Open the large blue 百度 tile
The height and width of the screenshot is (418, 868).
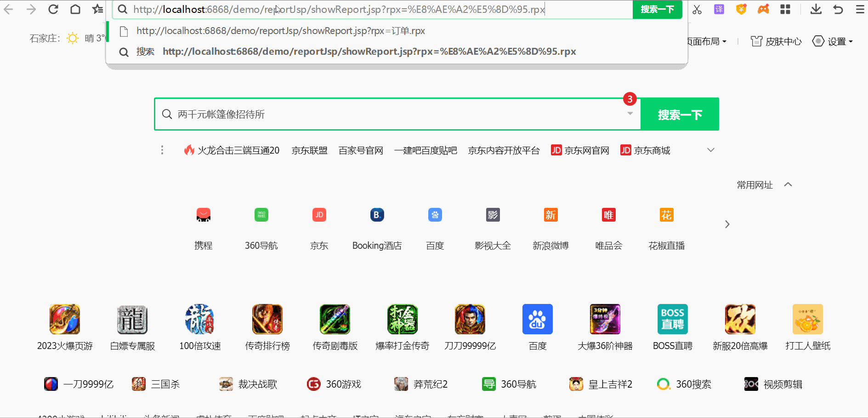pos(538,319)
